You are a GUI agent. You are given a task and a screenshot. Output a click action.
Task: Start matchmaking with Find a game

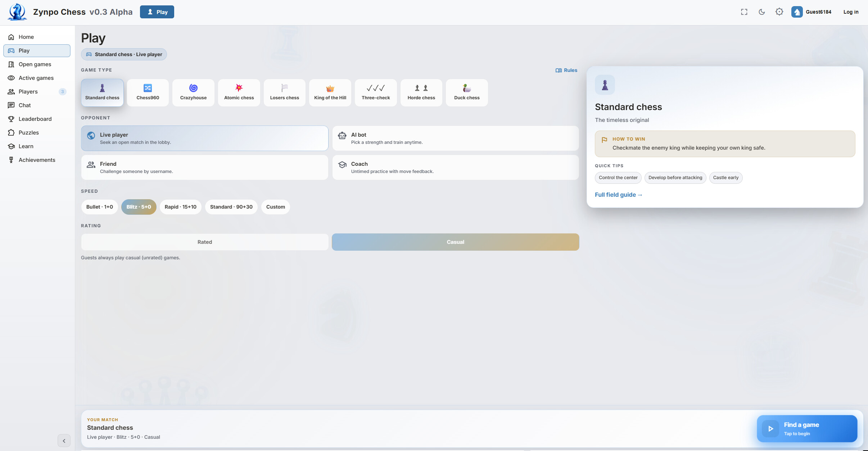point(807,429)
